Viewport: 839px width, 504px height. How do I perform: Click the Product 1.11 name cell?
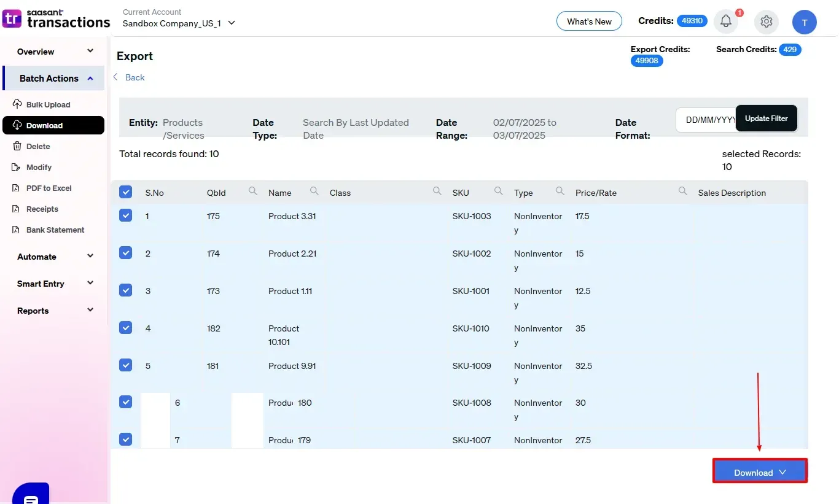[291, 291]
